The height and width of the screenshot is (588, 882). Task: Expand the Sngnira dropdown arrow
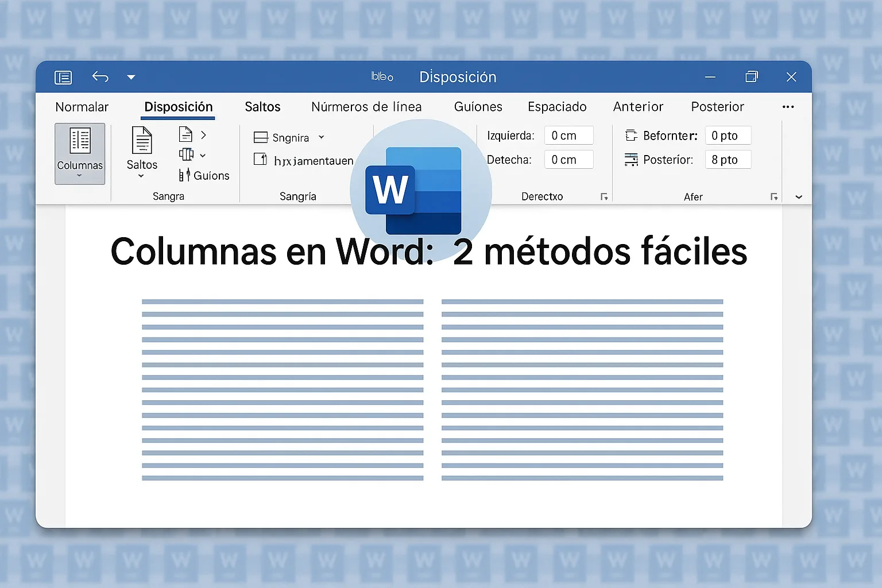click(322, 137)
